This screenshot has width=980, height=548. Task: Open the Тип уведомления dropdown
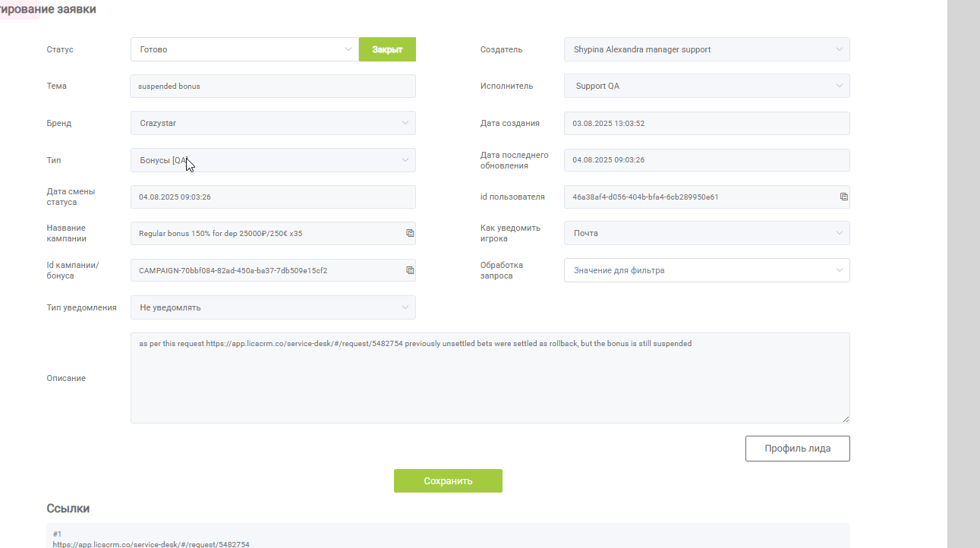(x=273, y=307)
